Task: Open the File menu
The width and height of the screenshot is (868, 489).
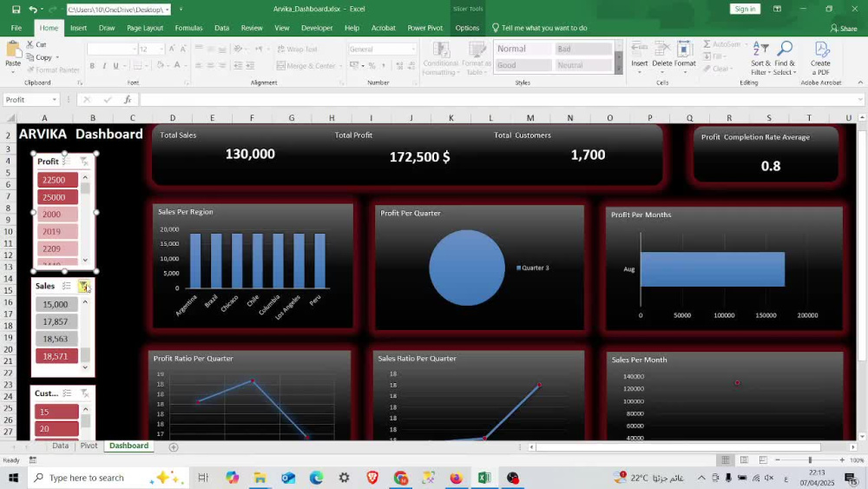Action: [x=16, y=28]
